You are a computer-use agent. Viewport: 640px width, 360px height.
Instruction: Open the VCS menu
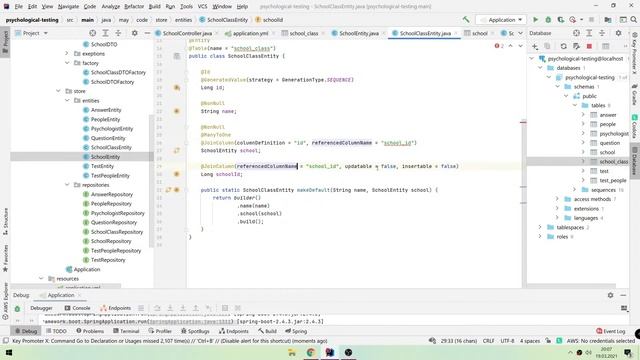click(202, 7)
